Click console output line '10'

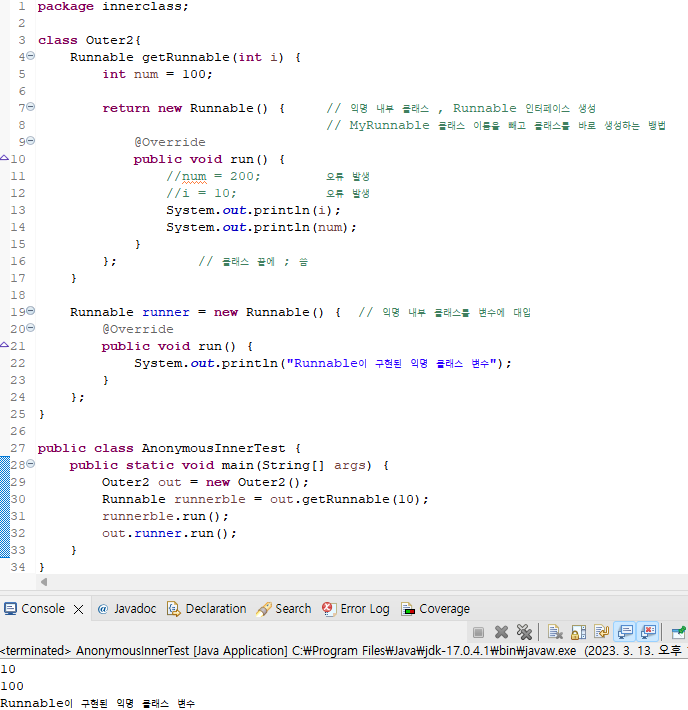pos(8,669)
